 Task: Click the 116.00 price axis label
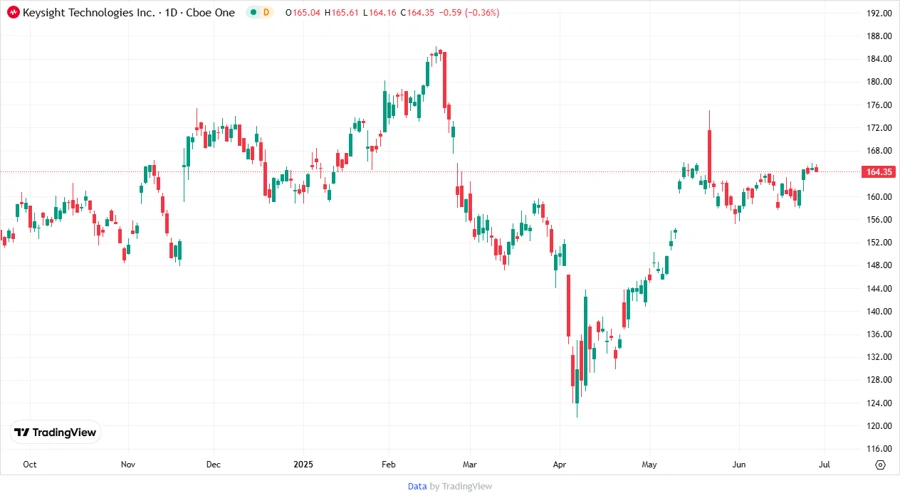pyautogui.click(x=879, y=449)
